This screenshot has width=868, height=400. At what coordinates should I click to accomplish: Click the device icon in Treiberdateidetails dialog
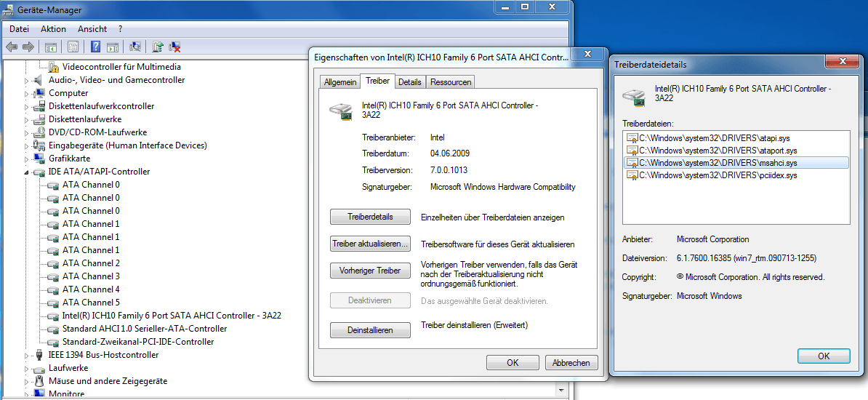point(635,96)
